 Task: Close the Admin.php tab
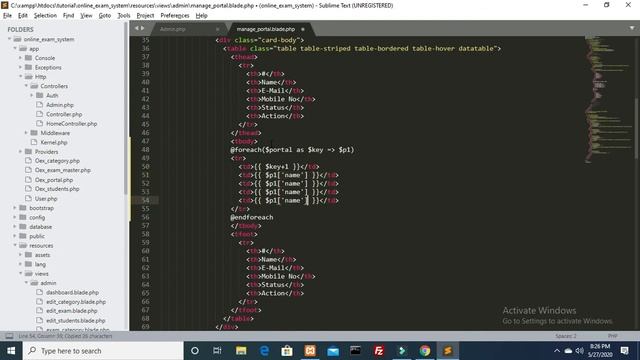217,29
